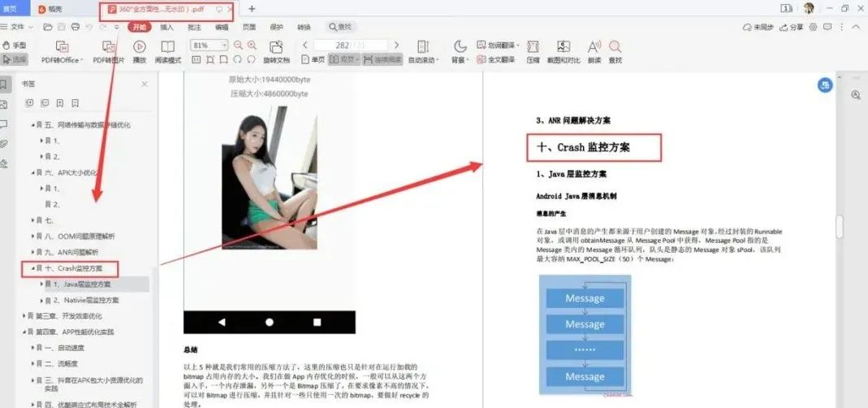Open attachments panel in left sidebar
868x408 pixels.
(x=4, y=144)
